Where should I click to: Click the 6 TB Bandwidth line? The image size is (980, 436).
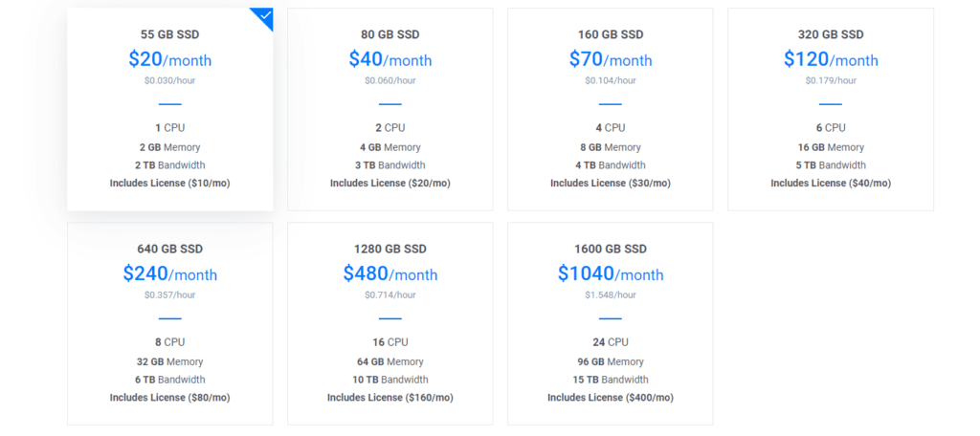(x=170, y=380)
